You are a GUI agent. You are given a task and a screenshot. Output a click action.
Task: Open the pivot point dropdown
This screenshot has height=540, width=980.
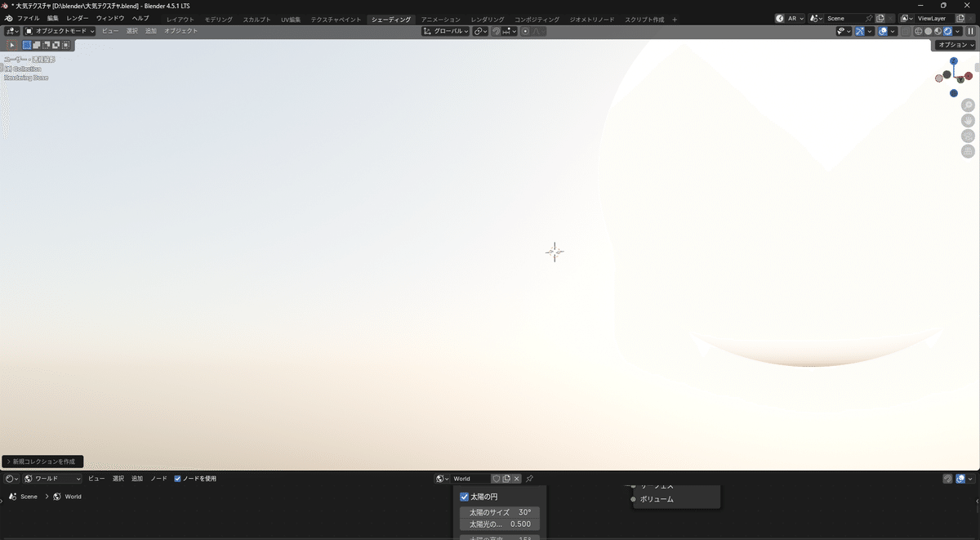click(x=480, y=31)
